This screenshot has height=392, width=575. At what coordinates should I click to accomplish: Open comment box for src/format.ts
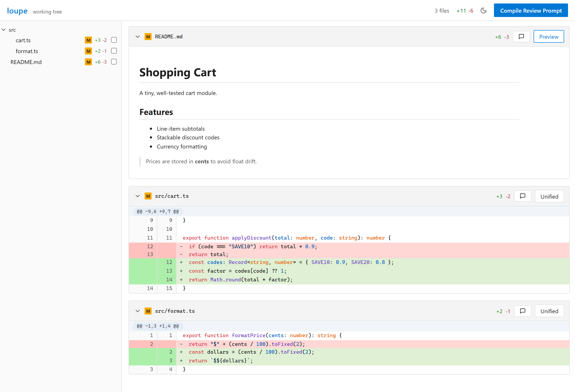pos(523,311)
